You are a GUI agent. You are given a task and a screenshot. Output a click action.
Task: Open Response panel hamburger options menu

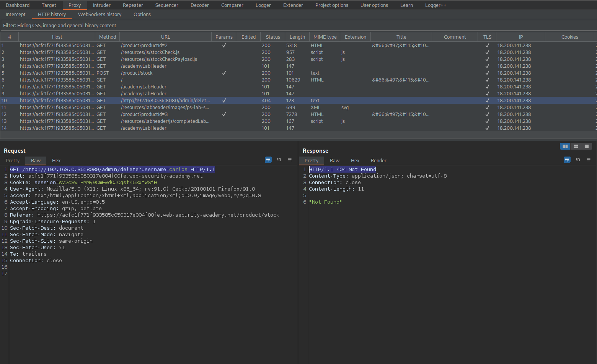click(589, 160)
